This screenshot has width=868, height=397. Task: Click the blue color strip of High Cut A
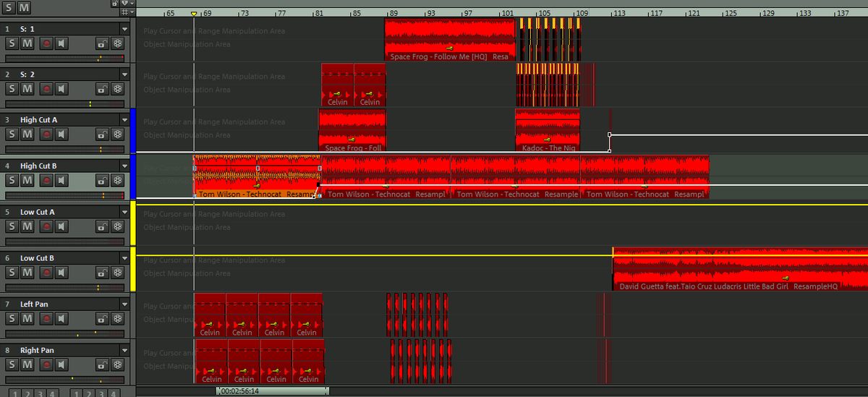click(133, 130)
